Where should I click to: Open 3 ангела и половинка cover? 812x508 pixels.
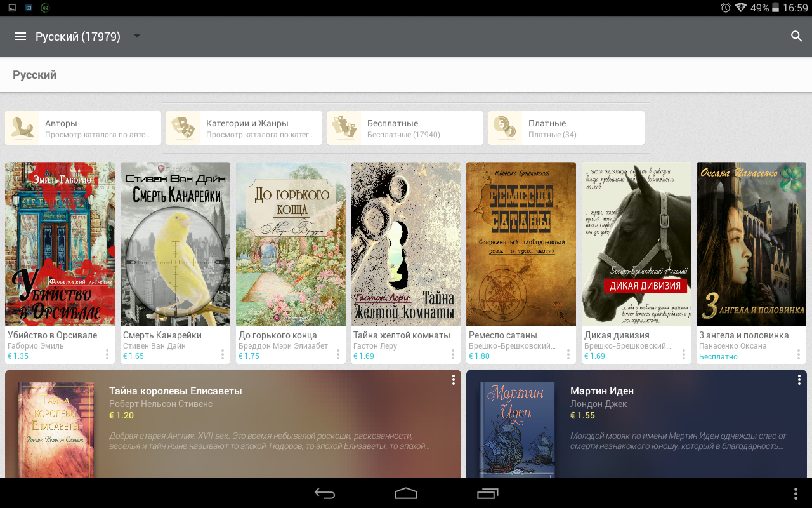coord(752,244)
